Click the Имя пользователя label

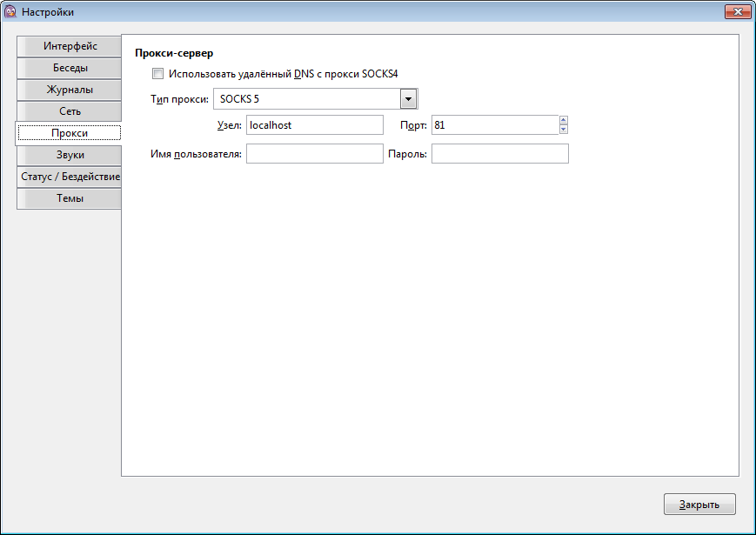[197, 154]
